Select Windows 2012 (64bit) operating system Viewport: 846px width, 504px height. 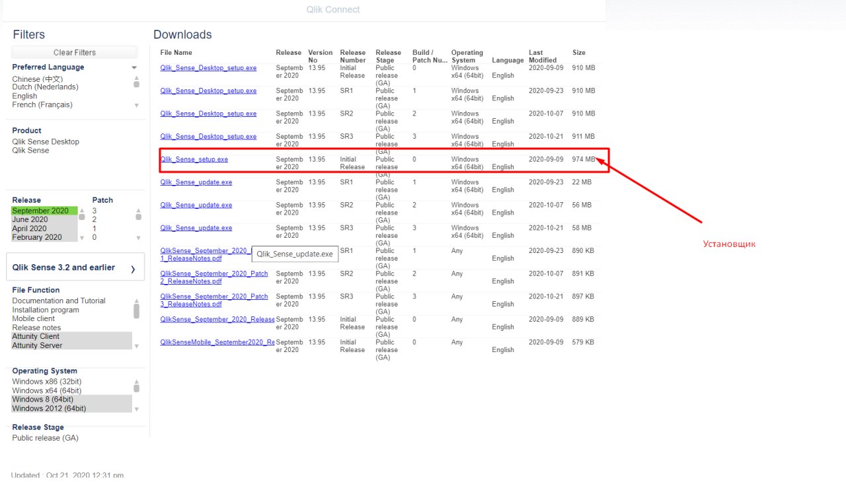click(71, 408)
